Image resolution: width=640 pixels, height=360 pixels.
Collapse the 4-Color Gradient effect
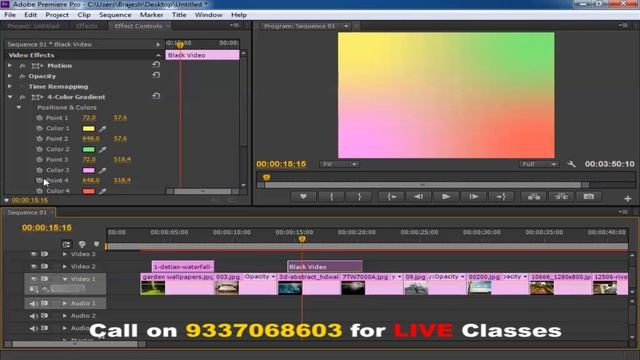[10, 97]
